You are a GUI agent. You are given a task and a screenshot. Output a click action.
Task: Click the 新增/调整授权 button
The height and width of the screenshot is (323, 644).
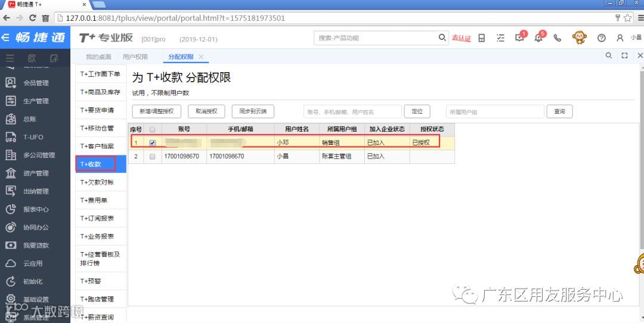coord(156,111)
